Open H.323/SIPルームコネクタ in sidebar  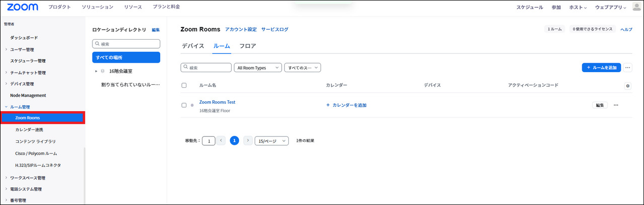point(38,165)
